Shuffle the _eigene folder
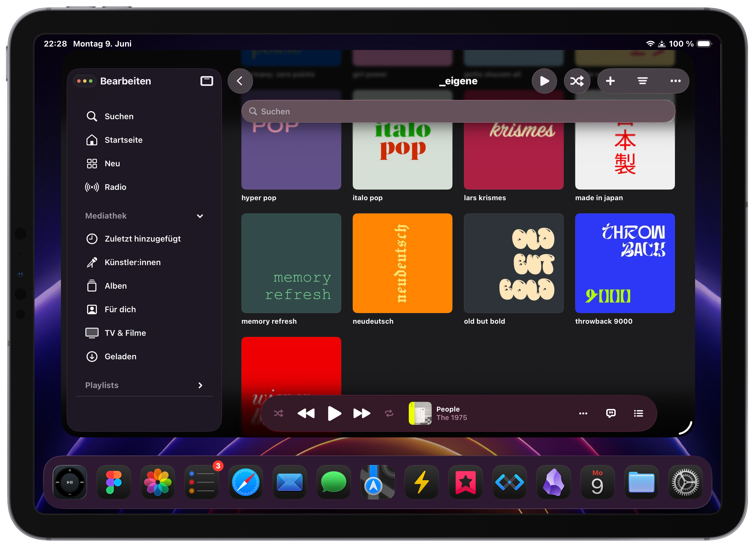The image size is (756, 548). click(577, 81)
